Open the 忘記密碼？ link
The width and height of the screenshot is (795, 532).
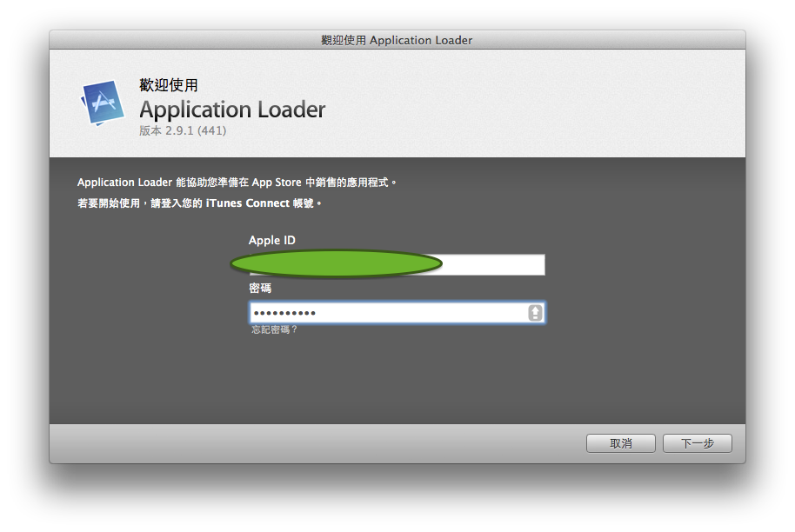[274, 330]
